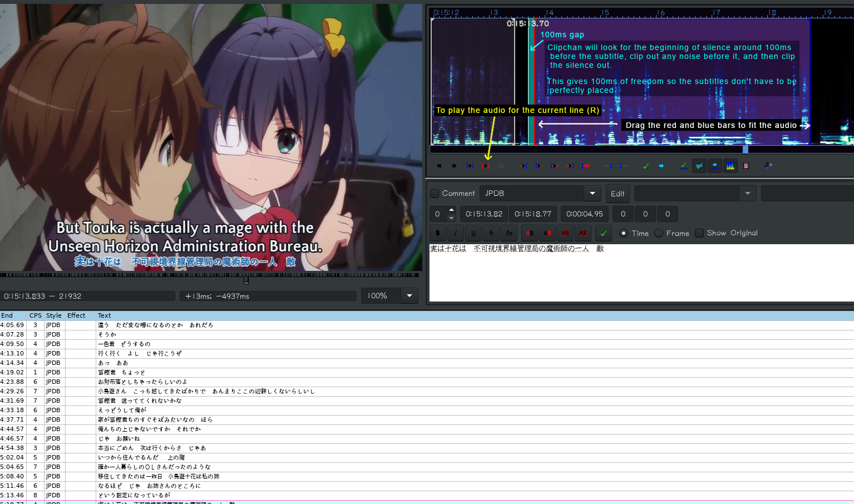Set outline color AB button
The image size is (854, 504).
coord(565,233)
